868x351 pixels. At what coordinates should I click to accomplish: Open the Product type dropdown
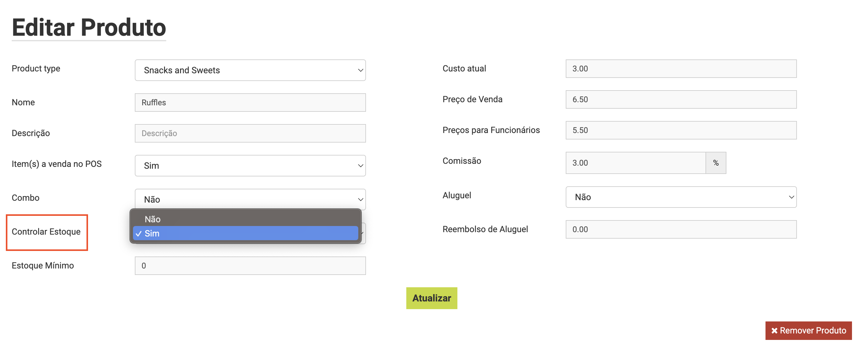(x=250, y=70)
